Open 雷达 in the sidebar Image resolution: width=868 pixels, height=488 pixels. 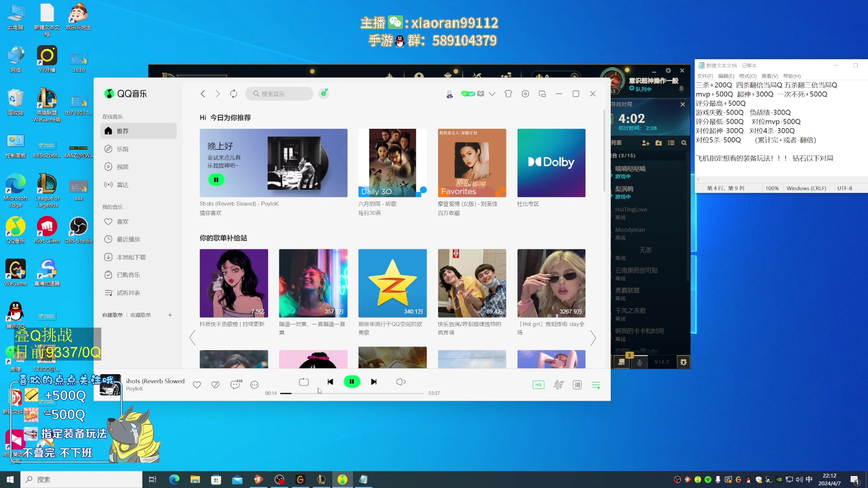pos(138,184)
